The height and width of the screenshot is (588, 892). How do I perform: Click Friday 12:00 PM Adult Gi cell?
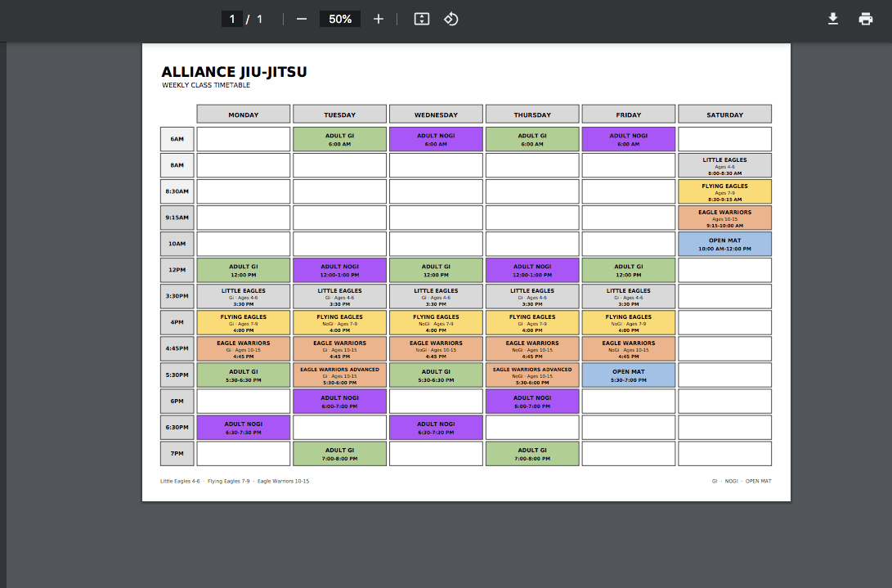(x=629, y=270)
